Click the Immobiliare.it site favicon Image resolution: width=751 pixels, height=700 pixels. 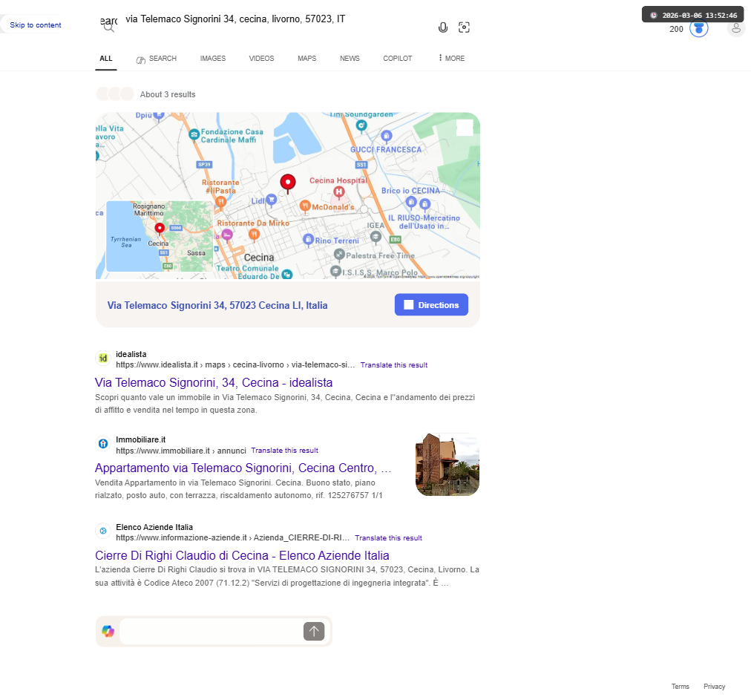click(103, 444)
